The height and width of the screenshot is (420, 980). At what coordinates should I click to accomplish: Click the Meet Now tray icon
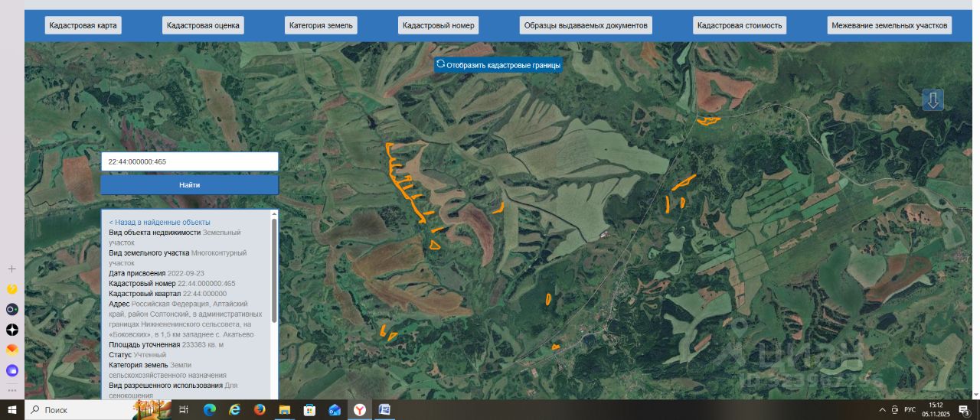895,410
